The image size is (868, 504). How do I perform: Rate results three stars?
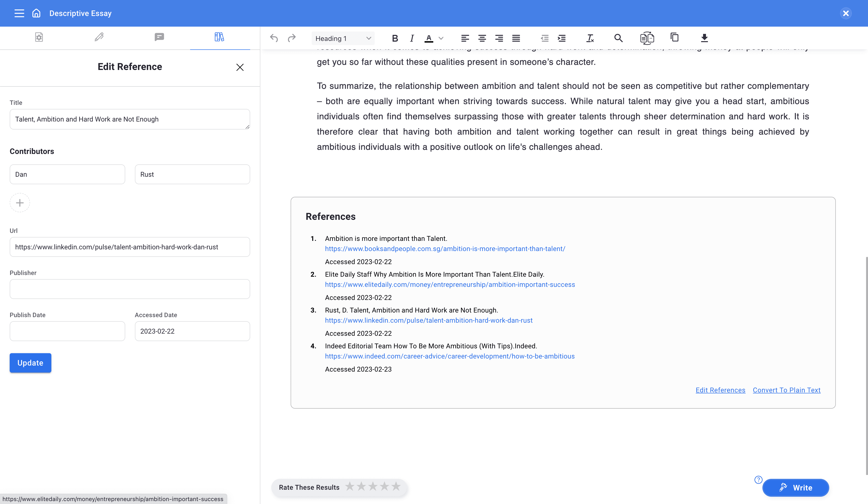point(373,486)
